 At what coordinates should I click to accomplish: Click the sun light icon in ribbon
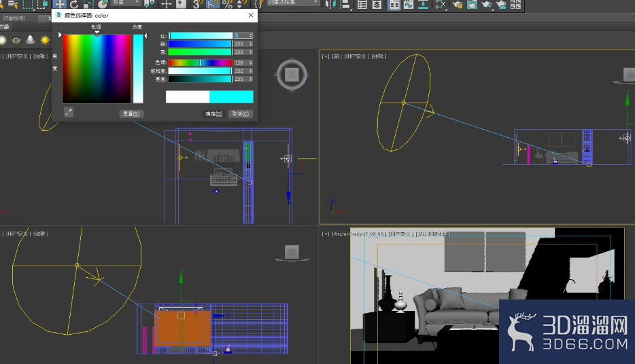45,40
